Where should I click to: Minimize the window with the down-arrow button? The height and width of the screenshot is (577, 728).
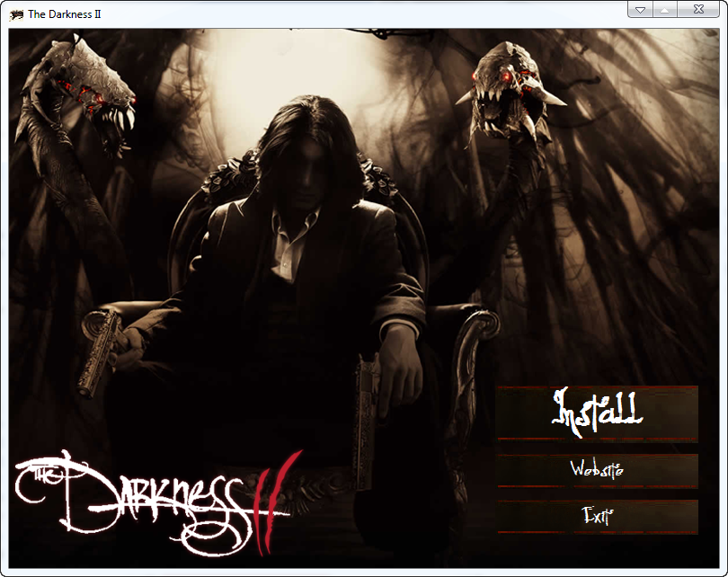pos(640,10)
